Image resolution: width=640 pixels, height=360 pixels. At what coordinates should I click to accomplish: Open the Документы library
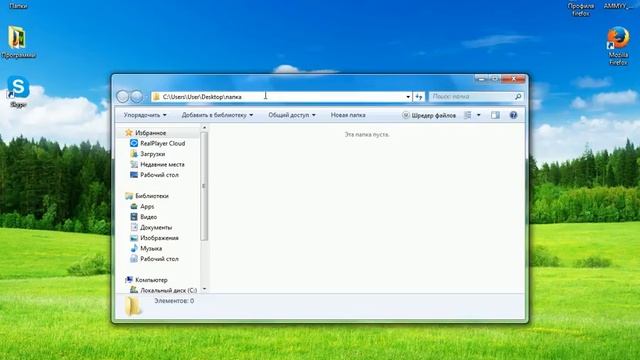(151, 227)
